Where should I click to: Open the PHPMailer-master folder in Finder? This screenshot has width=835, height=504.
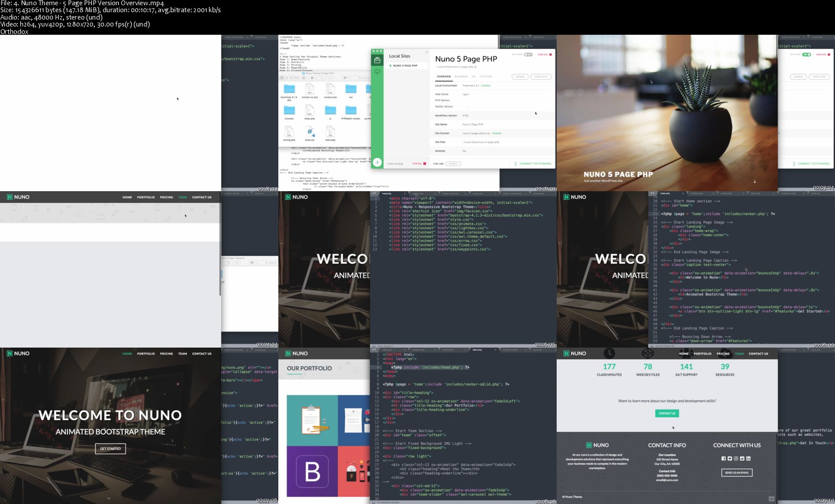[351, 110]
